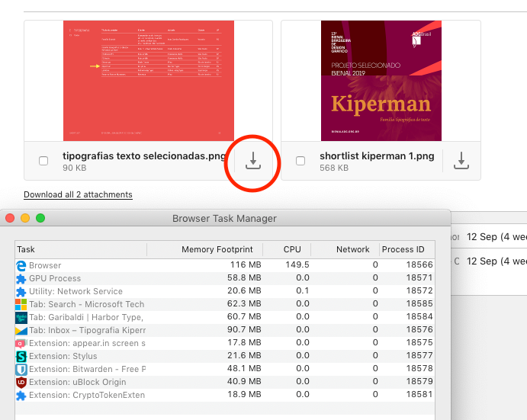Tick checkbox for shortlist kiperman 1.png
The width and height of the screenshot is (527, 420).
(300, 161)
